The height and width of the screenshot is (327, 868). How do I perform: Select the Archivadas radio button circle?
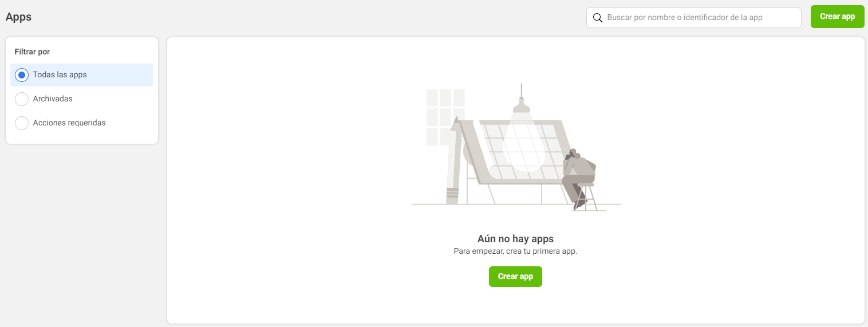tap(22, 99)
